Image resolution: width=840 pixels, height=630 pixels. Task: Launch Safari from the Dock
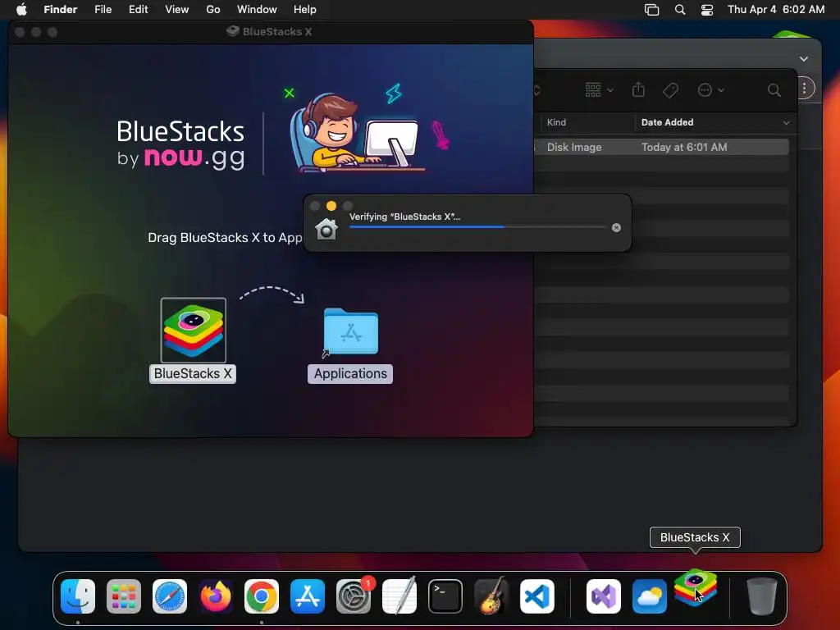click(170, 596)
